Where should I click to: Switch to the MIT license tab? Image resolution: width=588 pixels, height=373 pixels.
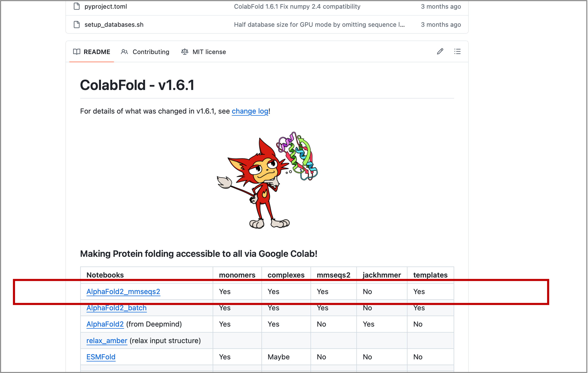point(203,52)
